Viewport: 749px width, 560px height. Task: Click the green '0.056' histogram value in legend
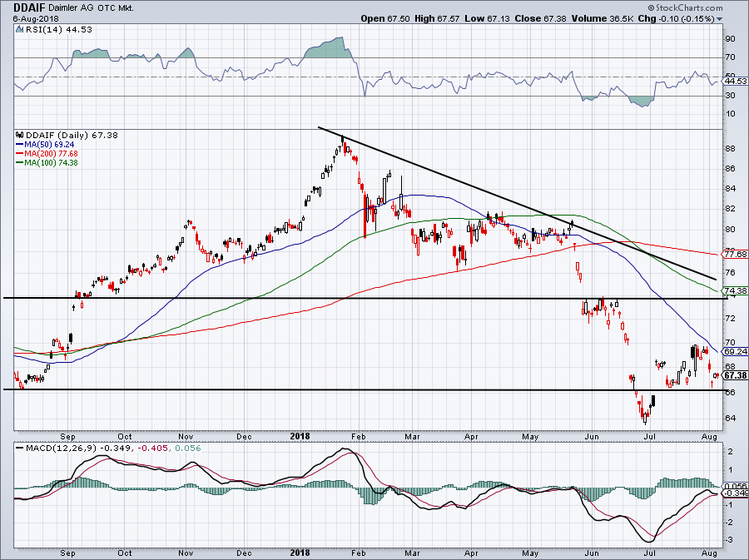188,448
